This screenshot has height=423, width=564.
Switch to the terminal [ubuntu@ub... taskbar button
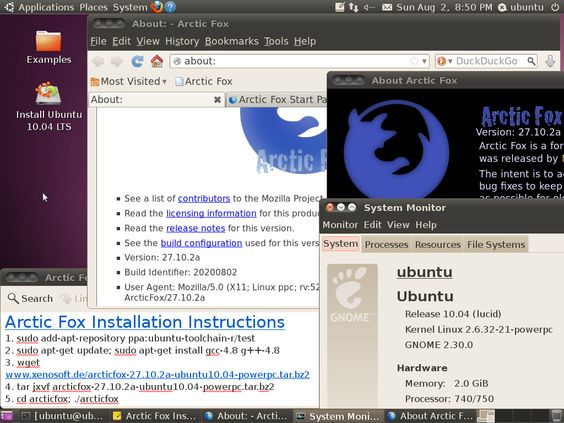[x=62, y=416]
